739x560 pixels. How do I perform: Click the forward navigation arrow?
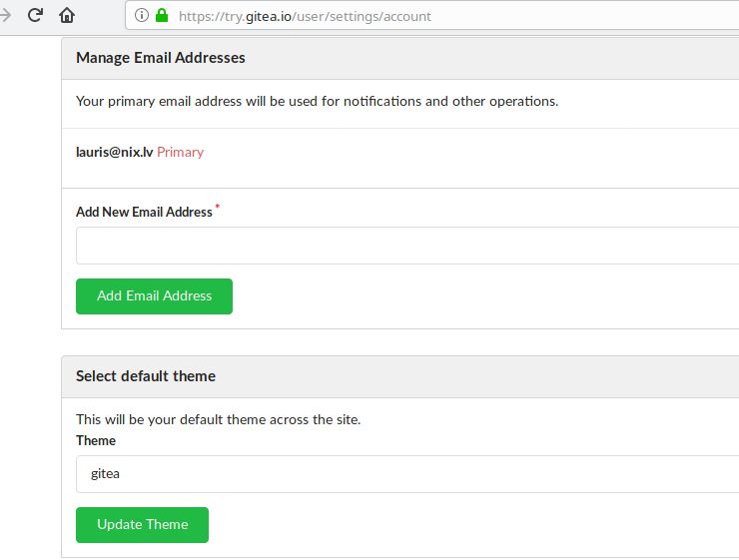click(x=5, y=15)
